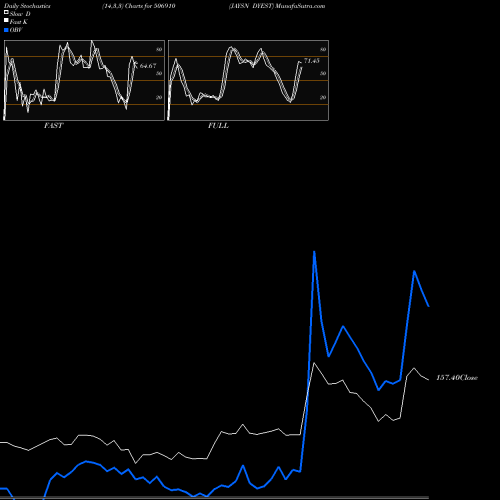Click the highest peak of blue OBV line
500x500 pixels.
(x=314, y=252)
